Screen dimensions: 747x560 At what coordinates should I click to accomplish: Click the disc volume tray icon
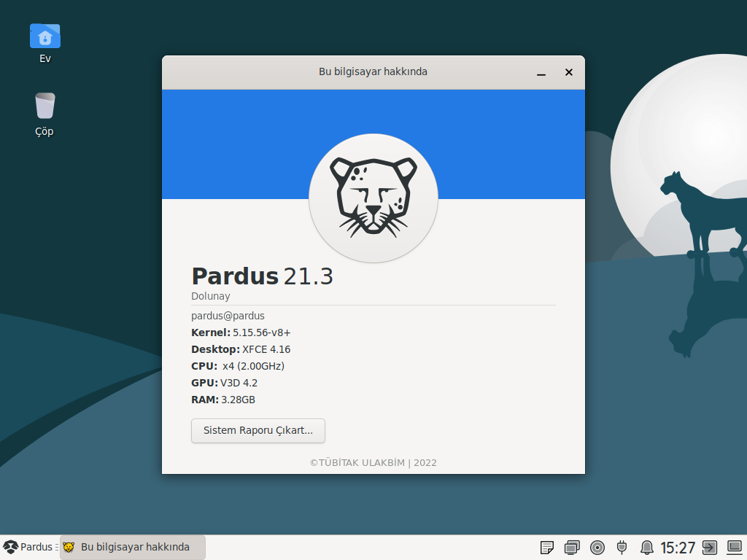pos(597,548)
